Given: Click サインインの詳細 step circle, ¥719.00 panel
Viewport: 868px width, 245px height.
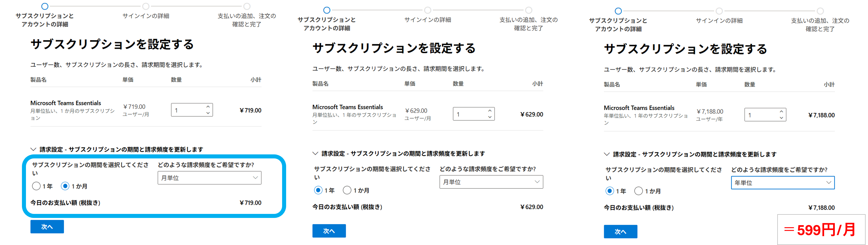Looking at the screenshot, I should coord(146,6).
